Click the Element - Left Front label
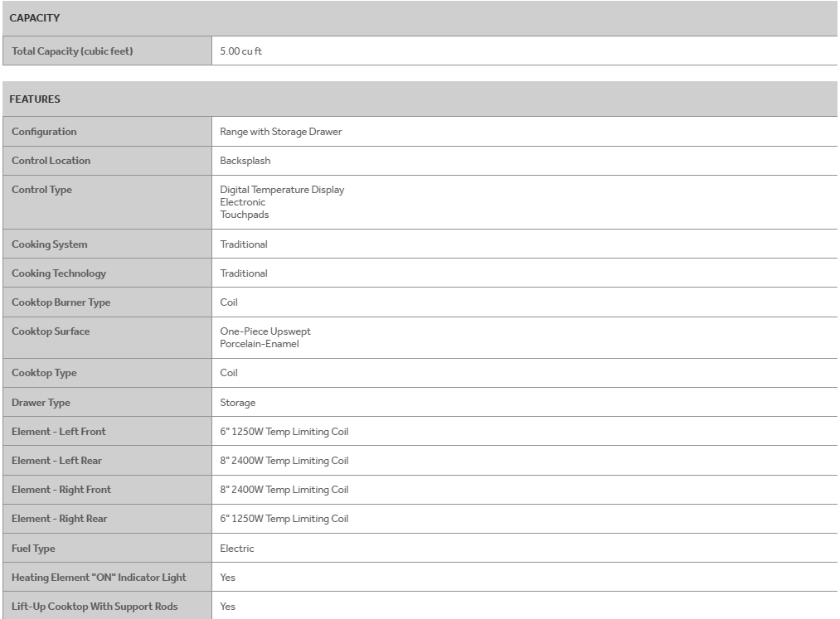 (x=58, y=432)
